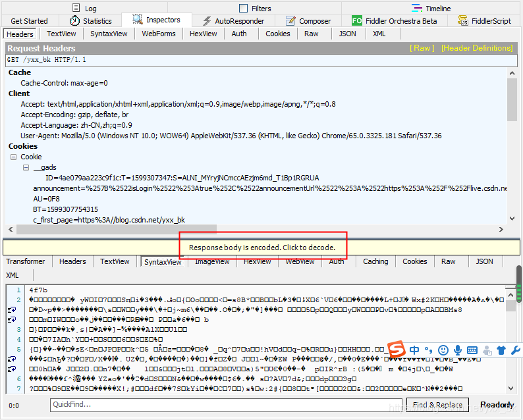Open response Transformer tab
Viewport: 523px width, 420px height.
[25, 261]
